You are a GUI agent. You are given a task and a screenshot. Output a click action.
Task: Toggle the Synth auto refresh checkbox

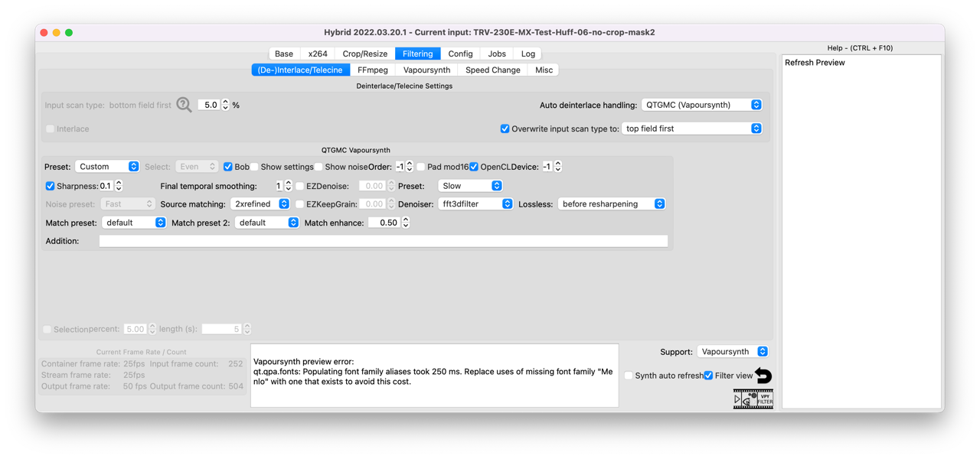pyautogui.click(x=629, y=376)
